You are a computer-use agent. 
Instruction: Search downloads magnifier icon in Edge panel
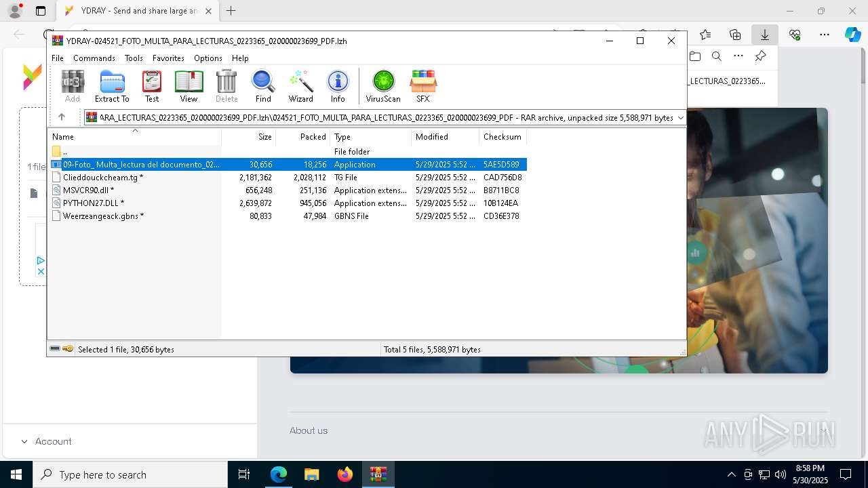tap(717, 56)
